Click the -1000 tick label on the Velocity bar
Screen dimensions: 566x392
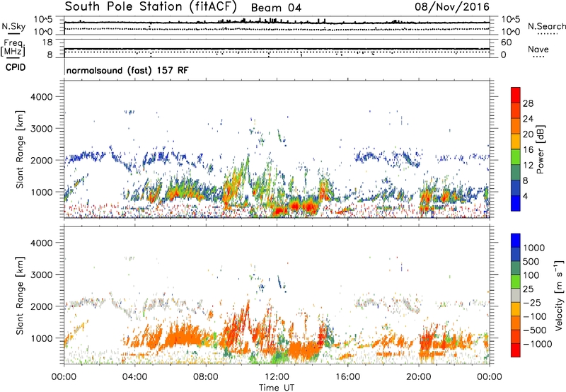click(538, 344)
